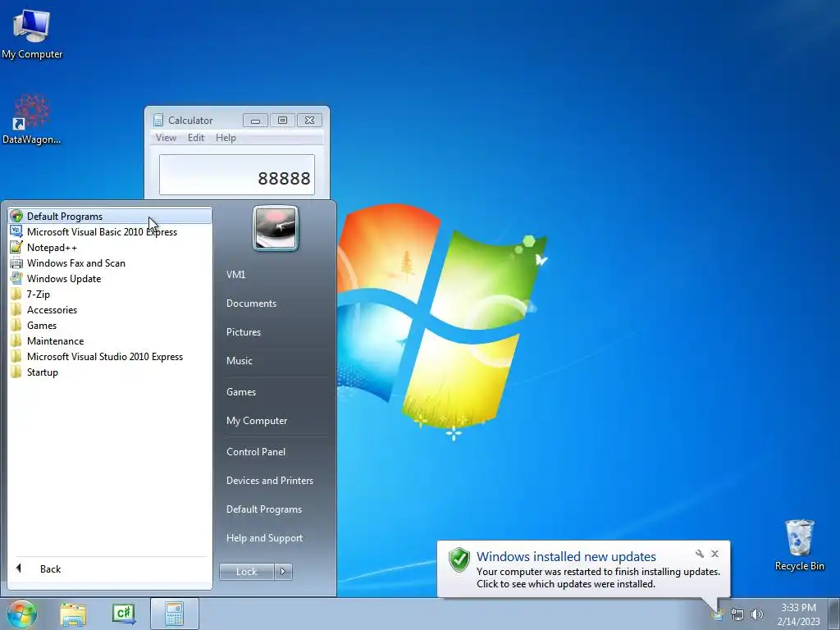
Task: Open Calculator's View menu
Action: 166,138
